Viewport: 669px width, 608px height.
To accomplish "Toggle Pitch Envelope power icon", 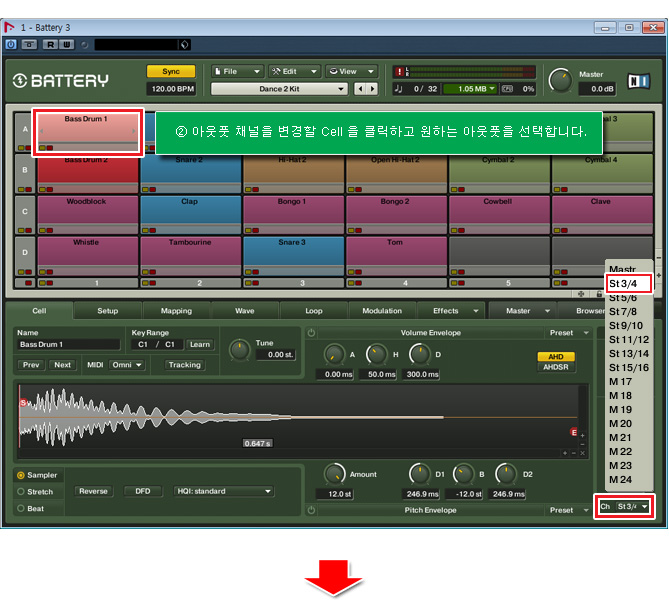I will [x=311, y=510].
